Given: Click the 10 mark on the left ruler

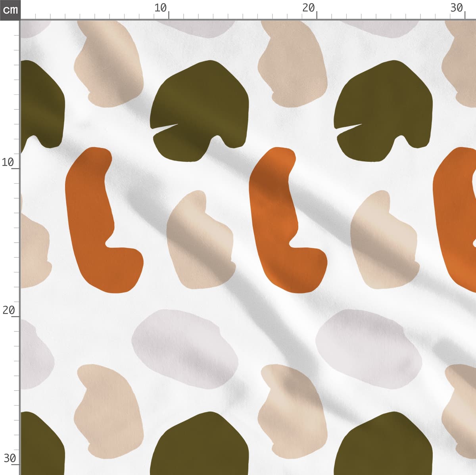Looking at the screenshot, I should point(8,162).
